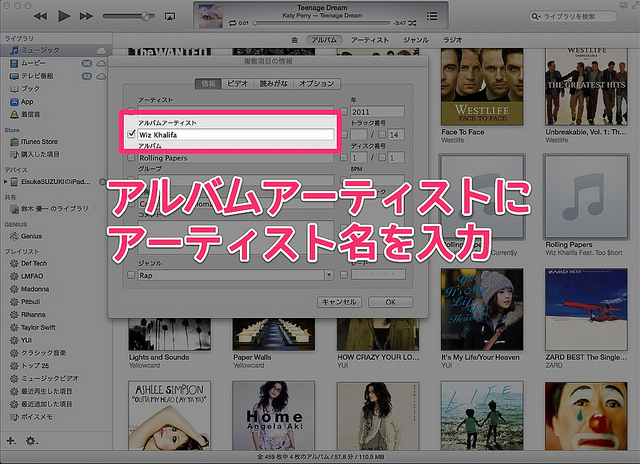
Task: Open iTunes Store in the sidebar
Action: 39,142
